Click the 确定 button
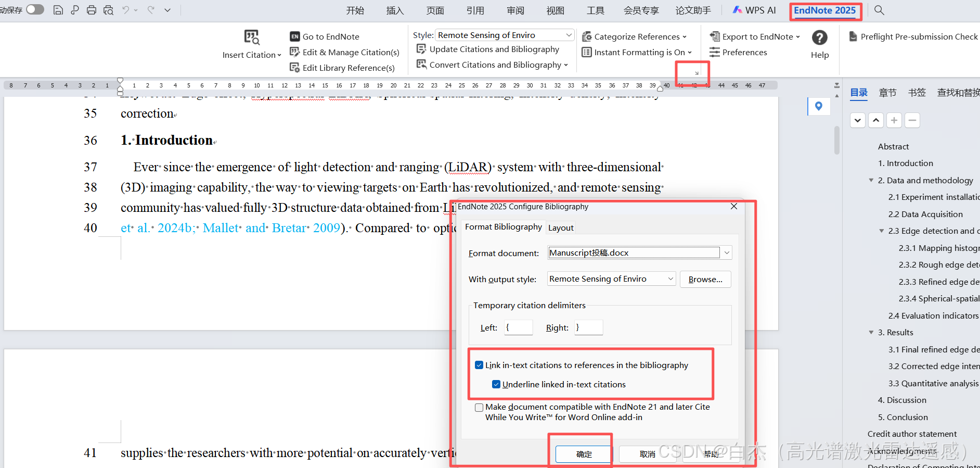Viewport: 980px width, 468px height. point(584,454)
